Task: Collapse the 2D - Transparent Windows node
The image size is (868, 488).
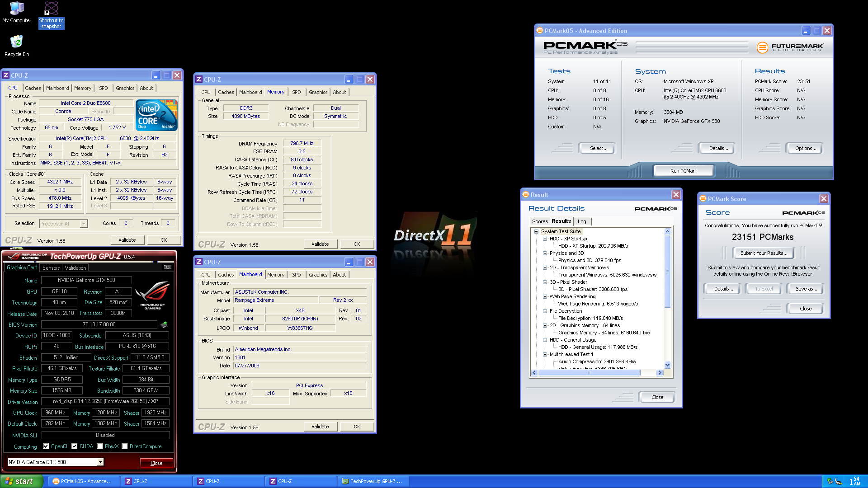Action: pos(545,267)
